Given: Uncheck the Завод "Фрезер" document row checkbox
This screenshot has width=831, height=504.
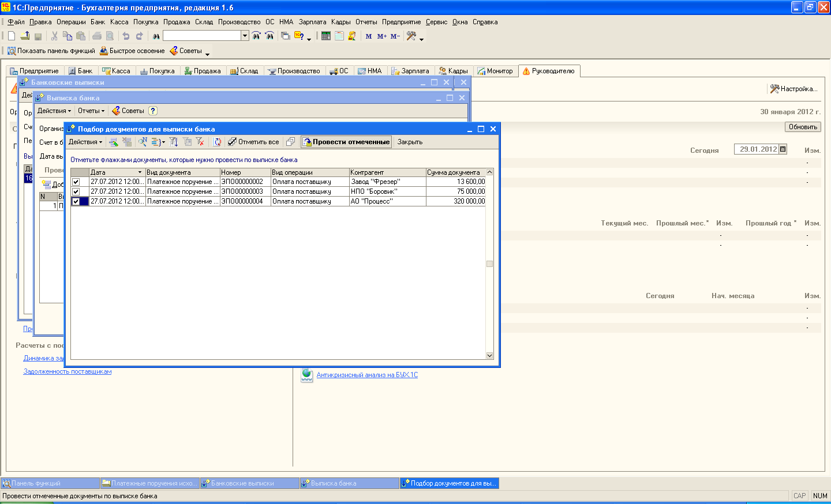Looking at the screenshot, I should [x=76, y=182].
